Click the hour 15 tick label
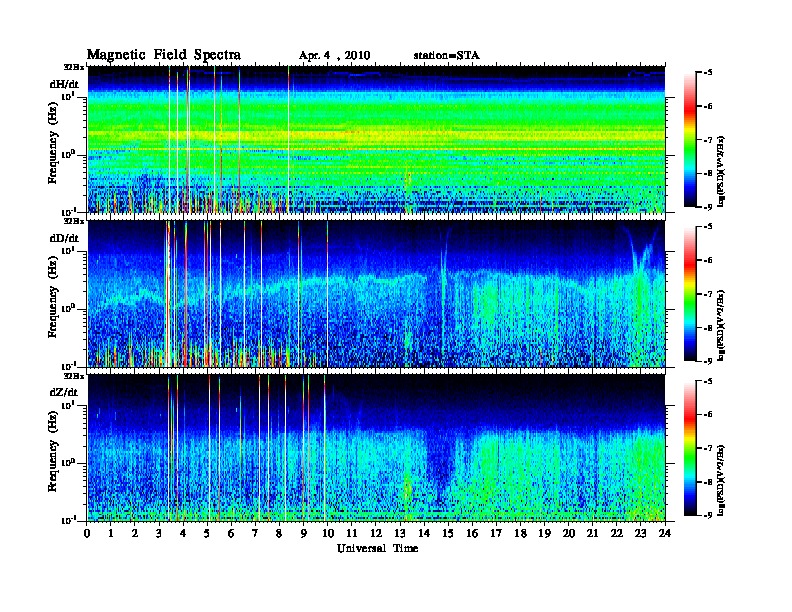Screen dimensions: 792x612 (448, 533)
